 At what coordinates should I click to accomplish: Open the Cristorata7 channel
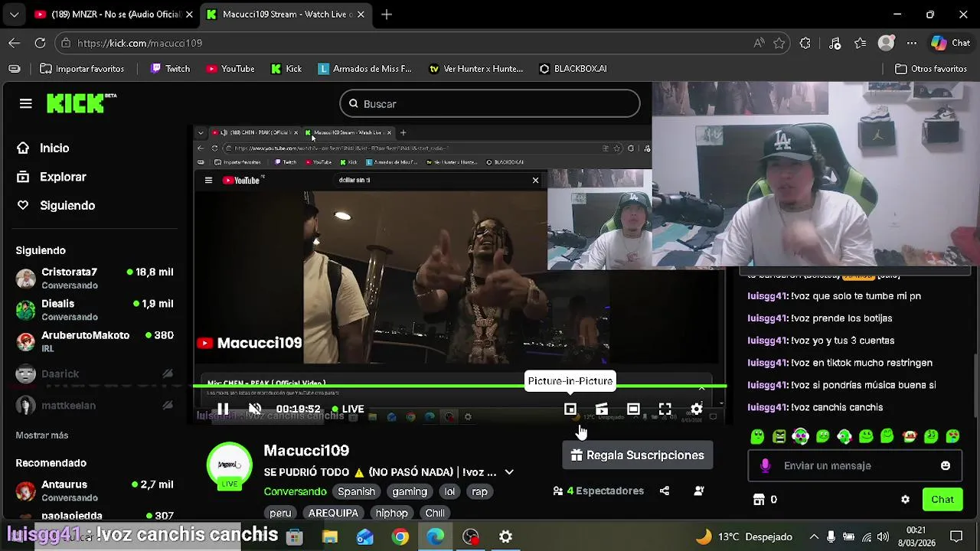click(95, 278)
